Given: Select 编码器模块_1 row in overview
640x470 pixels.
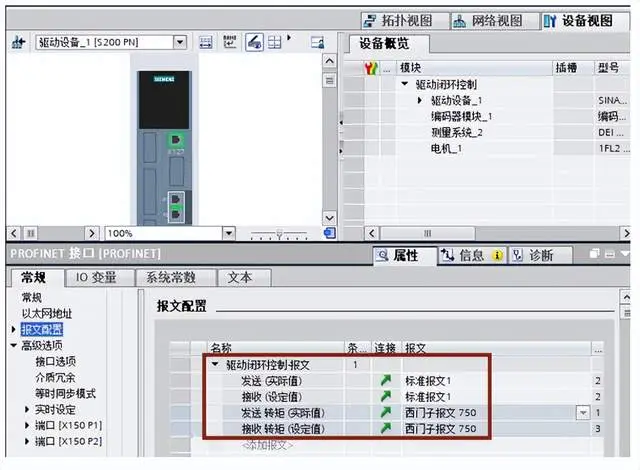Looking at the screenshot, I should (486, 116).
